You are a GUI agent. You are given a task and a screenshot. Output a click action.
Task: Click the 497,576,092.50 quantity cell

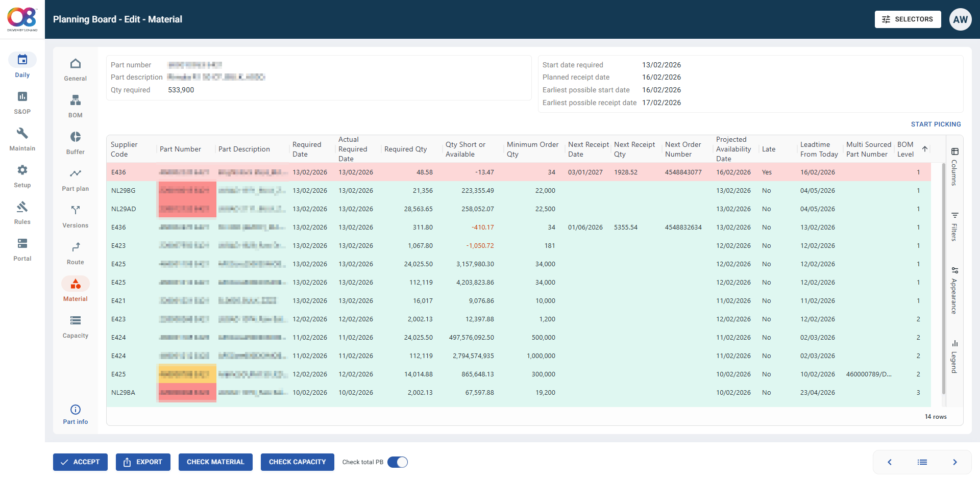[x=471, y=338]
